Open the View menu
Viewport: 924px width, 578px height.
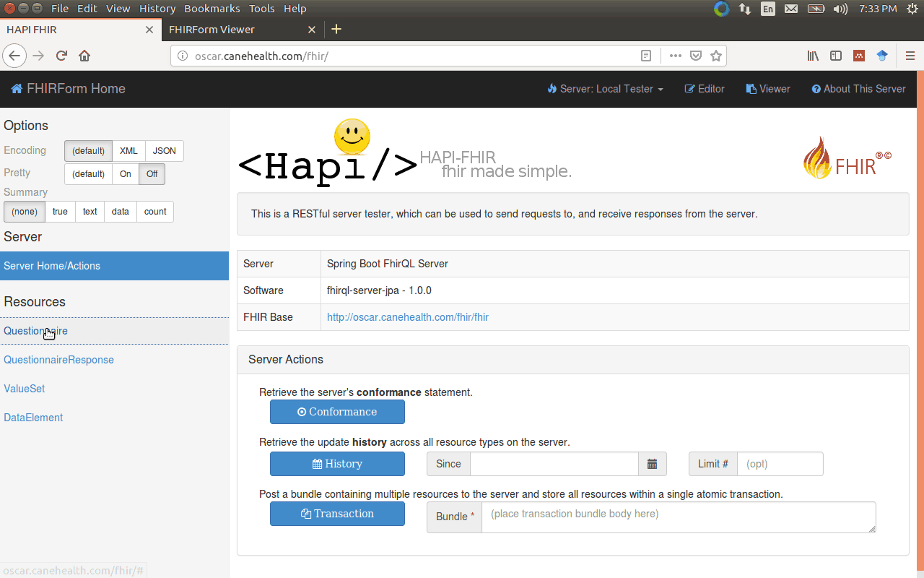(118, 9)
